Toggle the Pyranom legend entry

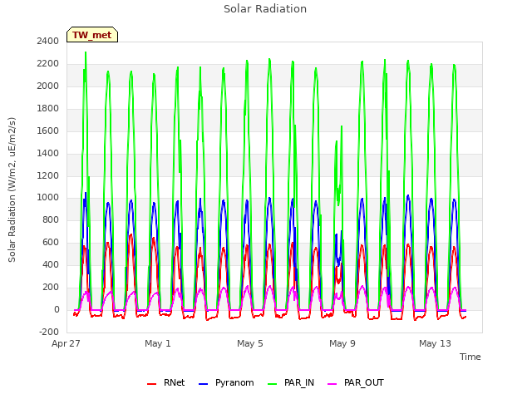pos(226,382)
